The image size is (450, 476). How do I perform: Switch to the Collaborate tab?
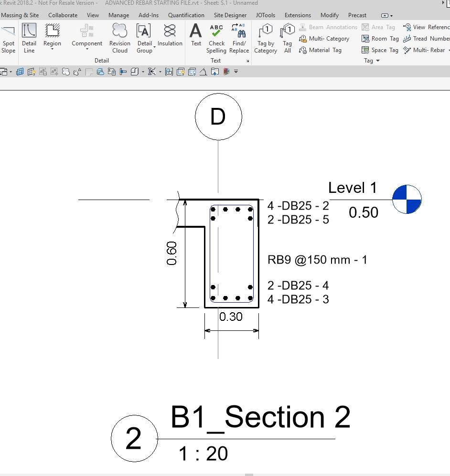[63, 15]
